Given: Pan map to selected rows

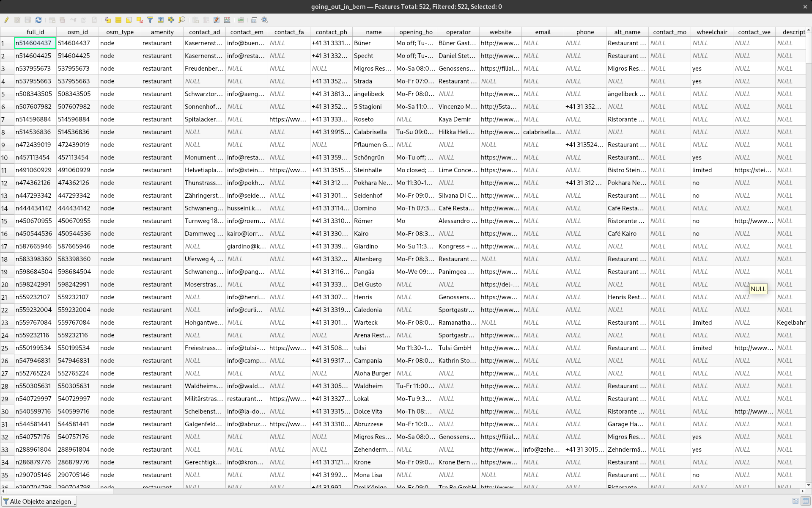Looking at the screenshot, I should 171,20.
